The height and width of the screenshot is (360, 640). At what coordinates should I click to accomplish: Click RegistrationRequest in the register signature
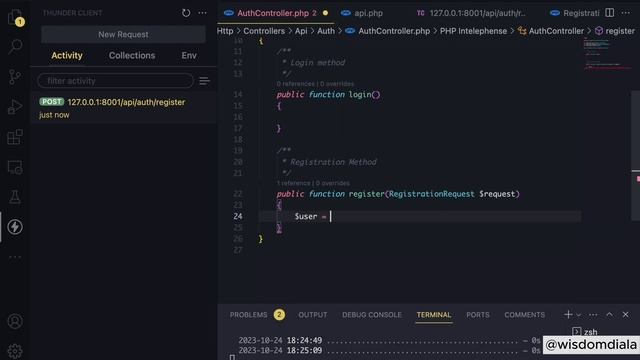click(x=431, y=194)
